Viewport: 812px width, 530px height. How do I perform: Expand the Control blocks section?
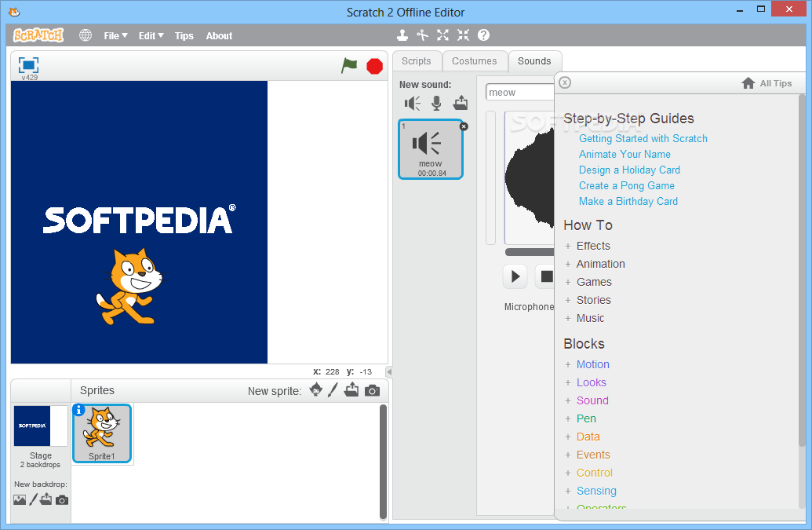point(589,473)
